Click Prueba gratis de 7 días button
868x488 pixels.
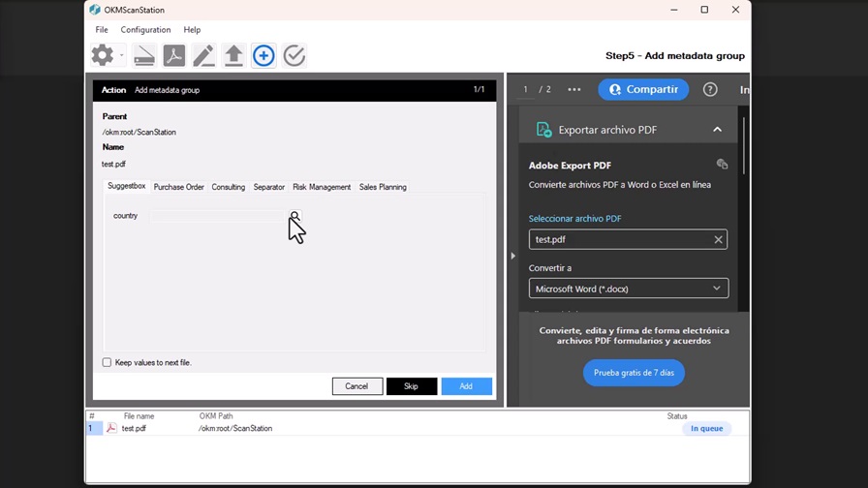point(634,373)
